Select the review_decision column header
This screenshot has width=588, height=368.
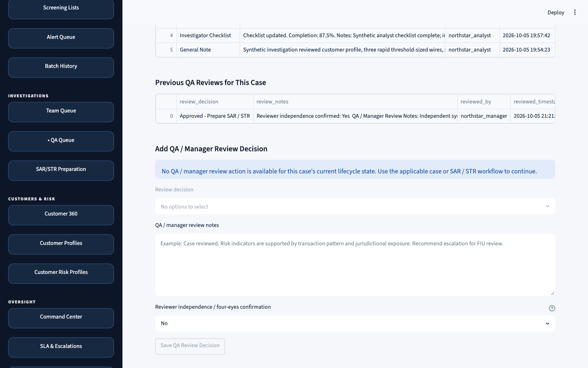[x=215, y=102]
